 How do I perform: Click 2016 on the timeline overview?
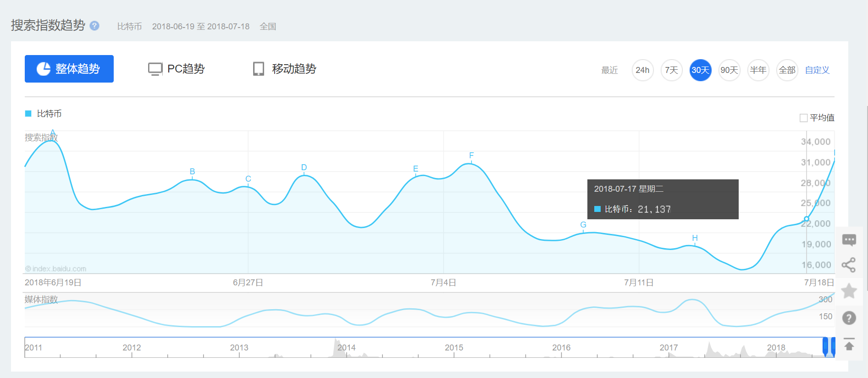(561, 348)
